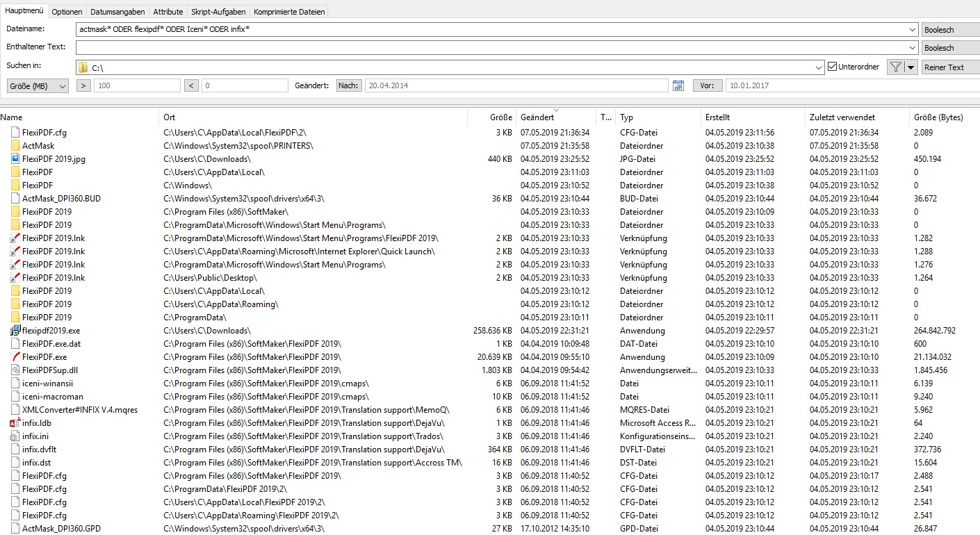
Task: Select the FlexiPDF.exe.dat file icon
Action: coord(15,344)
